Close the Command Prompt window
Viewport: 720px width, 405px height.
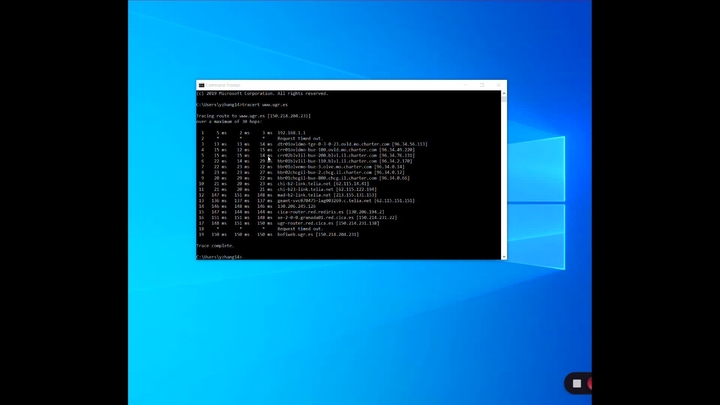pos(497,85)
